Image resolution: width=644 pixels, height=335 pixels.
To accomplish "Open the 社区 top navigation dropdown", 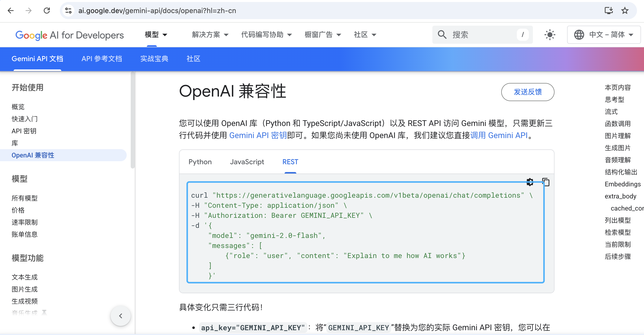I will pos(365,35).
